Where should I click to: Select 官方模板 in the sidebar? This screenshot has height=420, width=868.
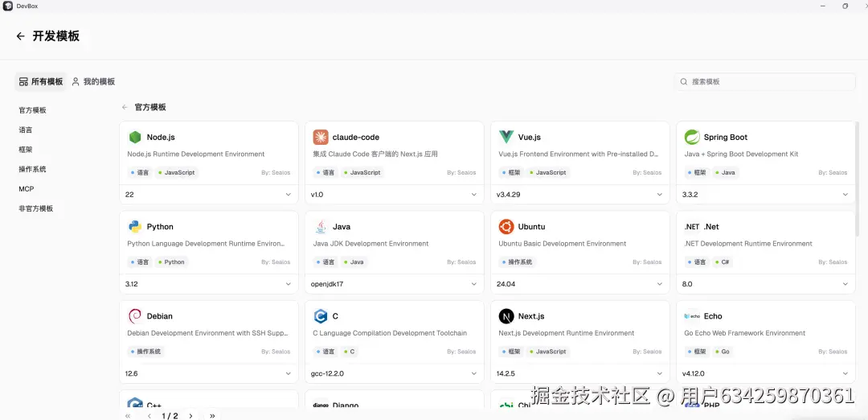[33, 110]
